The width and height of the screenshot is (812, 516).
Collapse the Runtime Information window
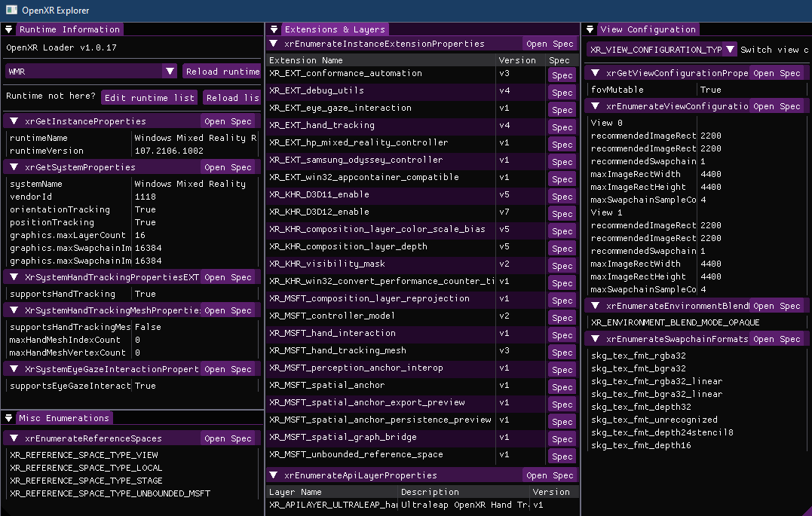[x=9, y=29]
